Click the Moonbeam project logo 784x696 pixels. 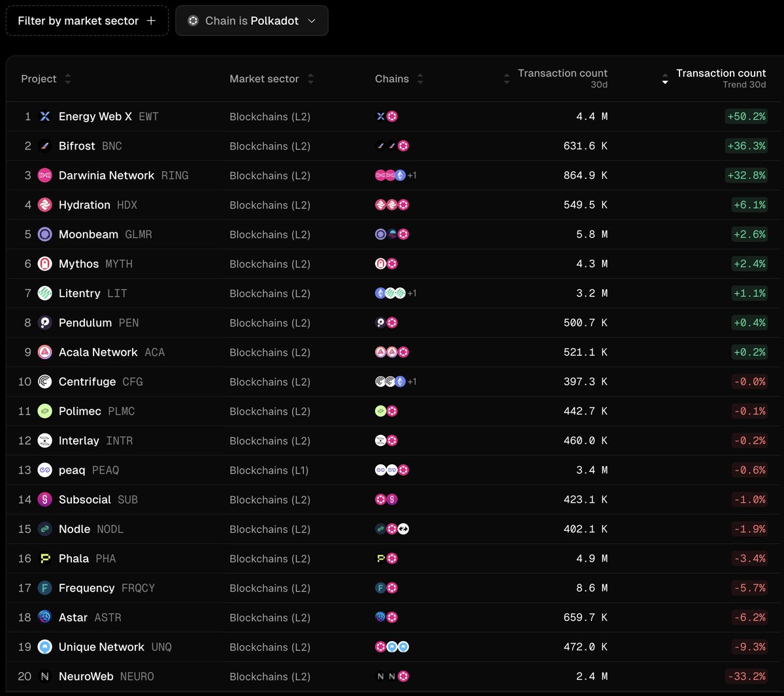[x=44, y=234]
